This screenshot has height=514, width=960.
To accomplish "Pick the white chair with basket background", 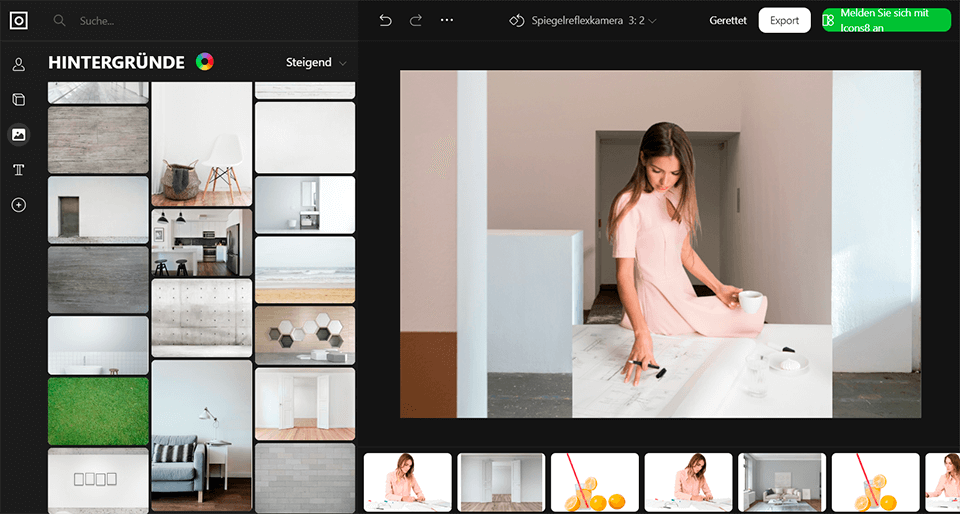I will click(202, 144).
